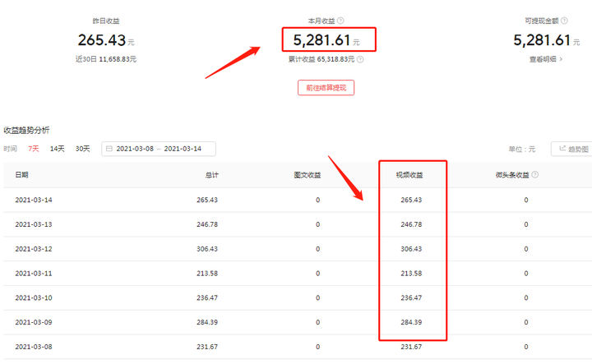Click total 265.43 in 2021-03-14 row
The height and width of the screenshot is (364, 592).
click(x=207, y=200)
